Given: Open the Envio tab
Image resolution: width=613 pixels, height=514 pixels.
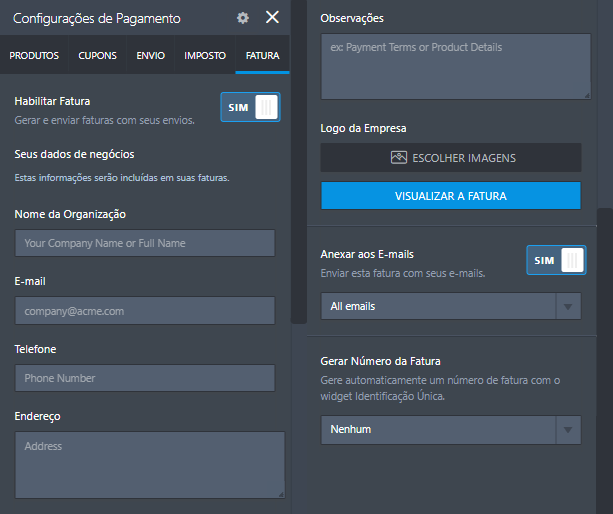Looking at the screenshot, I should coord(151,56).
